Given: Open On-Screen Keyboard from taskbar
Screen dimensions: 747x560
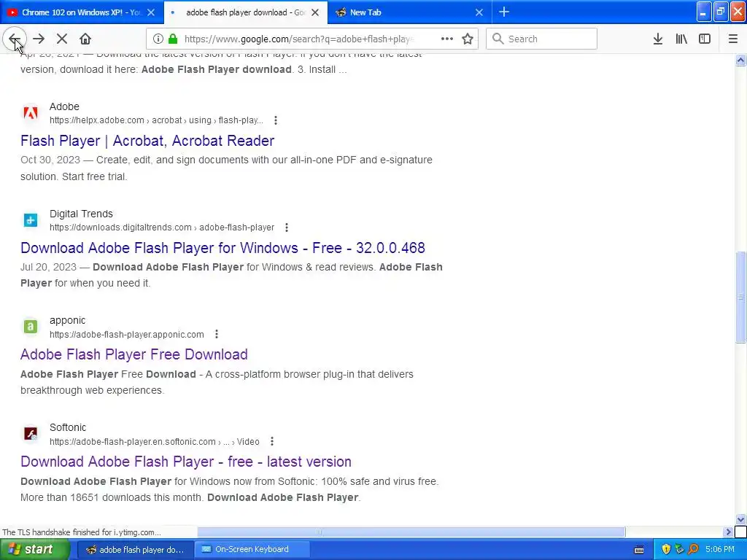Looking at the screenshot, I should pyautogui.click(x=252, y=550).
